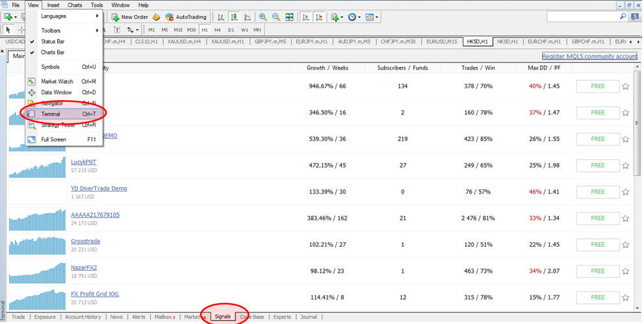Open the Charts menu
The height and width of the screenshot is (324, 644).
click(x=75, y=5)
